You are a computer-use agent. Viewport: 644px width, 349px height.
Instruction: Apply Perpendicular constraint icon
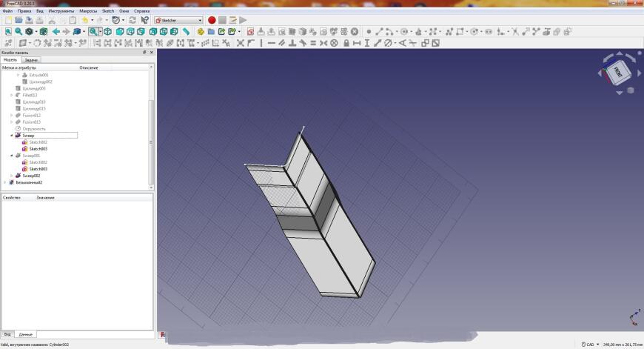tap(292, 43)
